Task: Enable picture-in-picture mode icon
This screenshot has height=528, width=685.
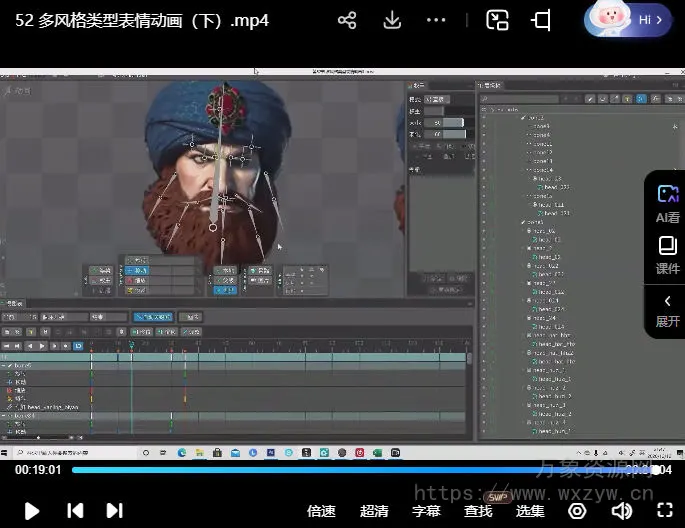Action: (x=497, y=20)
